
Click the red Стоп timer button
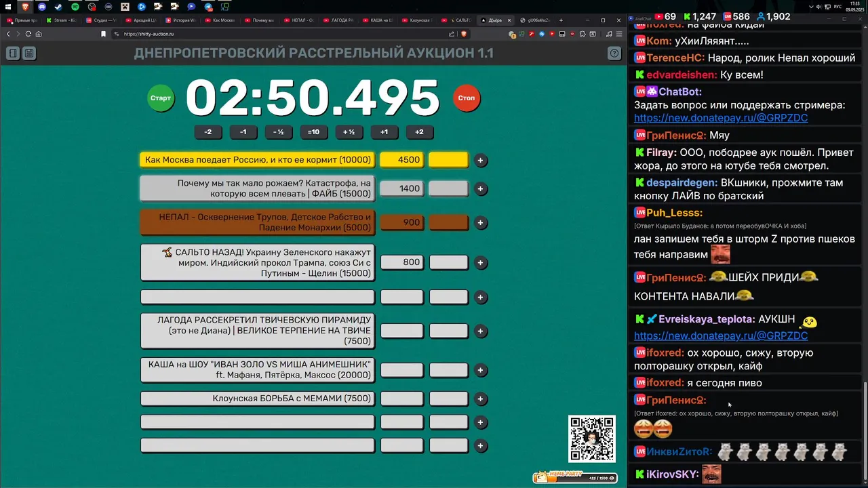click(x=466, y=98)
